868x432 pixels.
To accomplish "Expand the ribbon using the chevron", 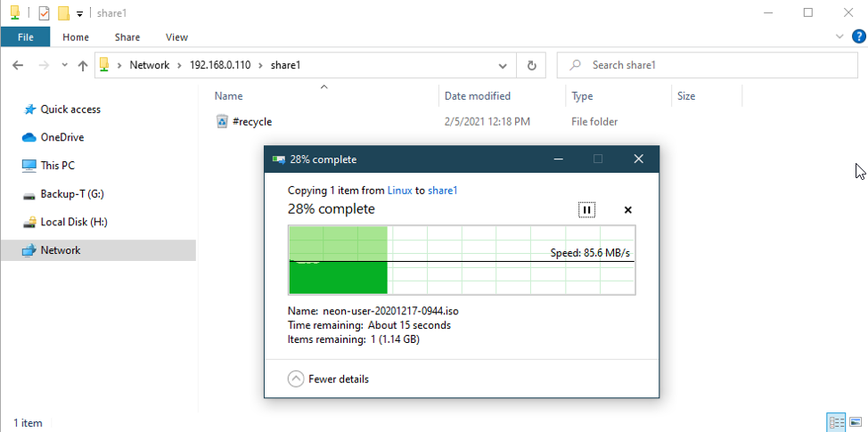I will point(839,37).
